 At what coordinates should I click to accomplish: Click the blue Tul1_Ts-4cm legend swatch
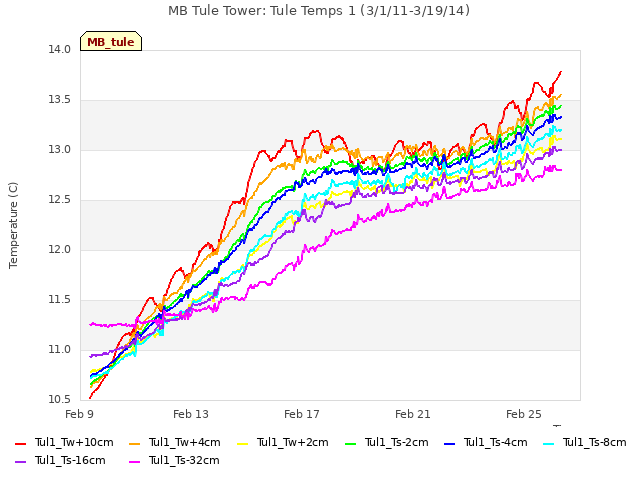[x=449, y=443]
